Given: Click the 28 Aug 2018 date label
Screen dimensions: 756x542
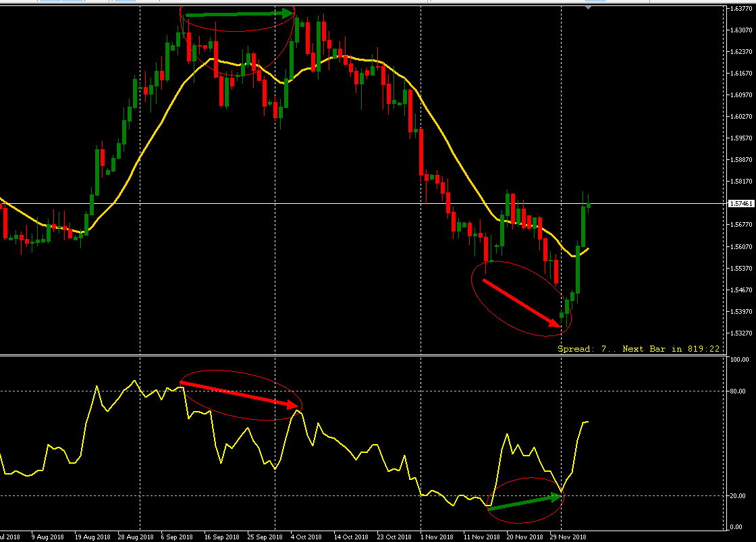Looking at the screenshot, I should click(x=133, y=537).
